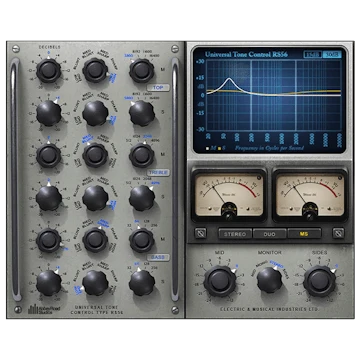Viewport: 360px width, 360px height.
Task: Select DUO processing mode
Action: pyautogui.click(x=269, y=234)
